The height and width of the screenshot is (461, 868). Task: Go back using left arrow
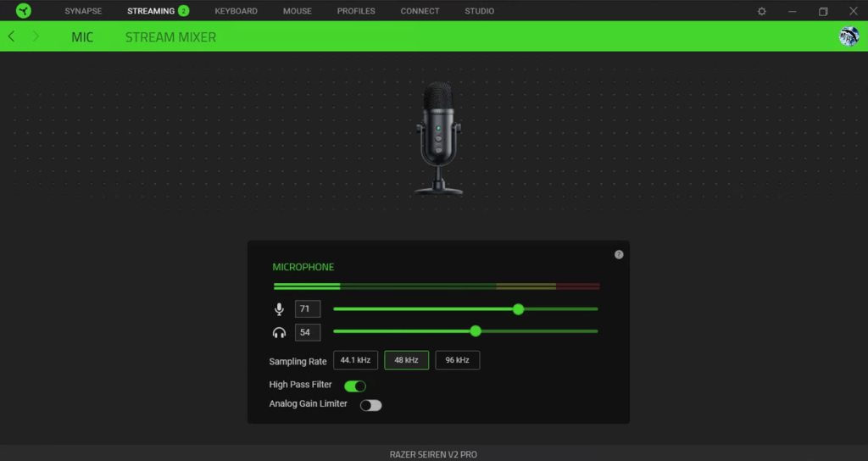pyautogui.click(x=11, y=36)
